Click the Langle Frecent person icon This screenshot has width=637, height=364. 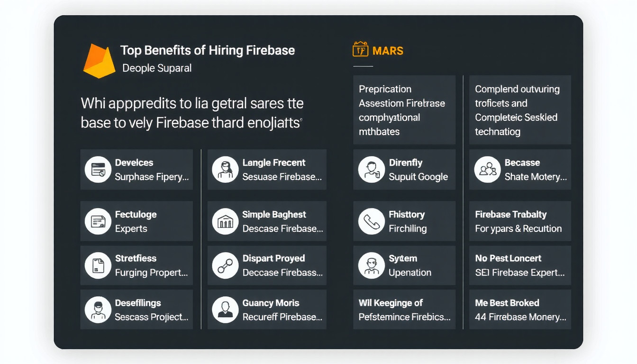click(x=225, y=170)
